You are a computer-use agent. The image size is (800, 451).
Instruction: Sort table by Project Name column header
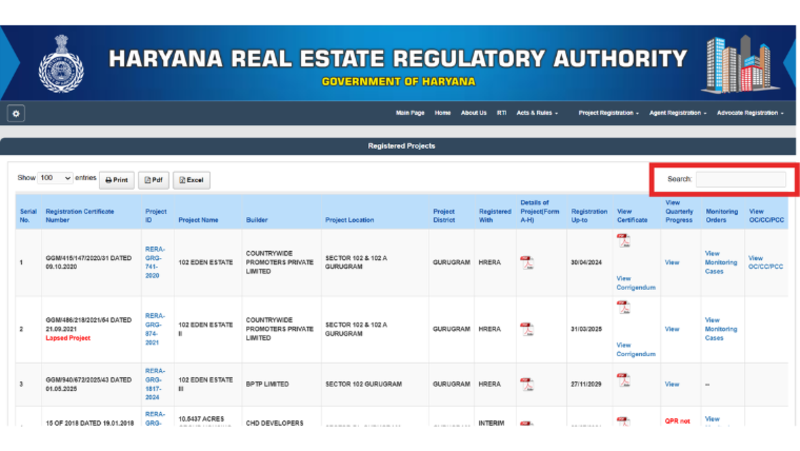(198, 220)
